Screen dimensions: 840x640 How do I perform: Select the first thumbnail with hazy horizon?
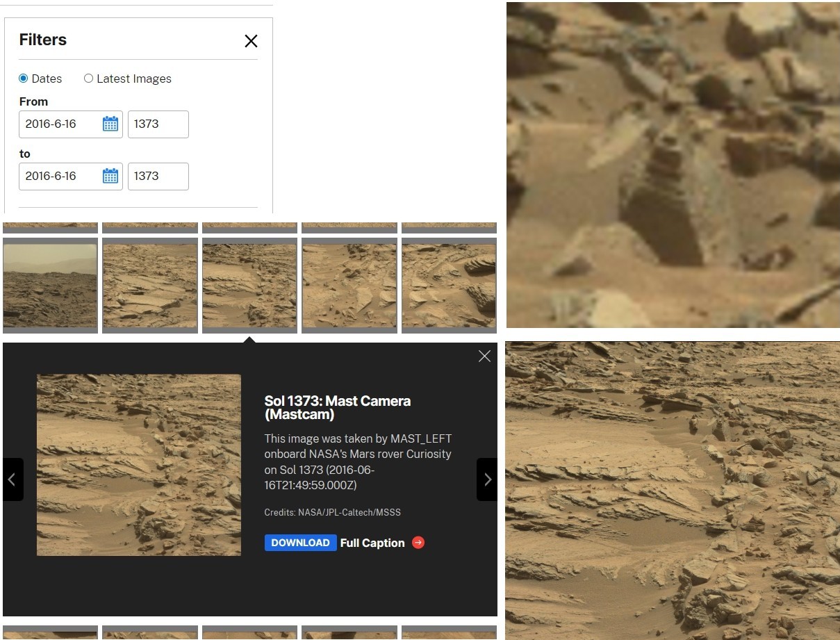(50, 286)
